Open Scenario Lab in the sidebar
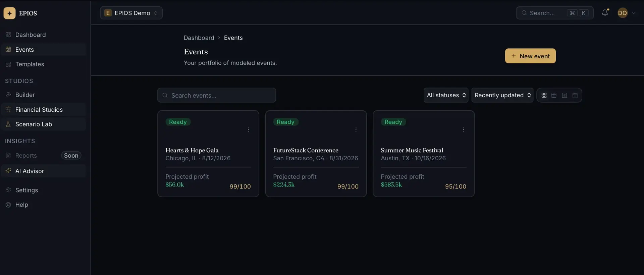 (x=43, y=124)
